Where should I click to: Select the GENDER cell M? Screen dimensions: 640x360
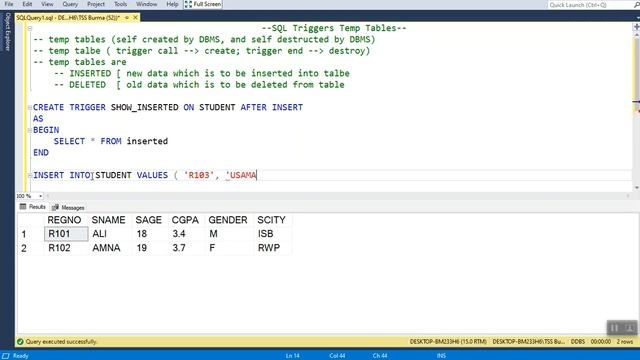tap(229, 234)
